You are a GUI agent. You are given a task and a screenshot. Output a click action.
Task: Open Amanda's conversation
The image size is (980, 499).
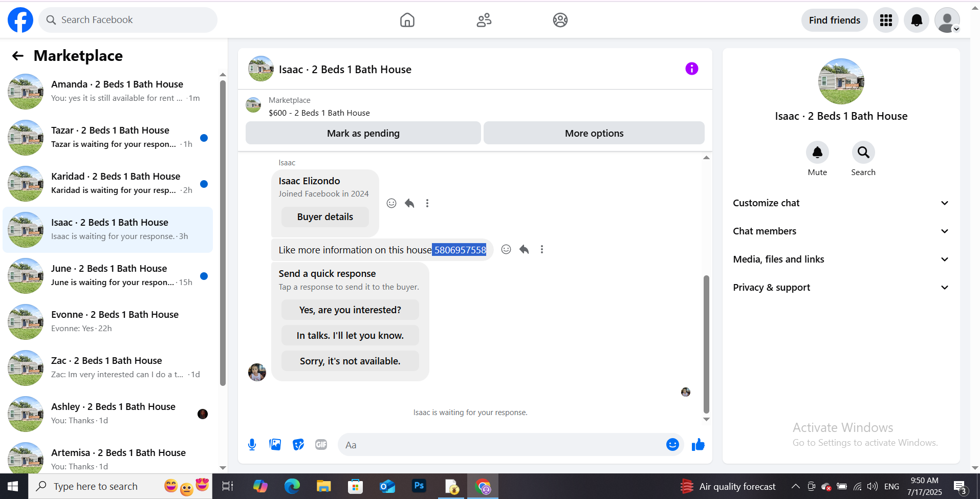(x=108, y=92)
